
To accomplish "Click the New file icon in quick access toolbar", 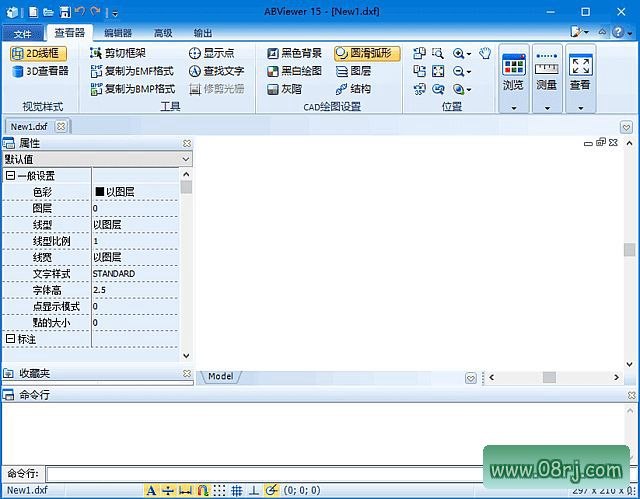I will click(x=33, y=12).
